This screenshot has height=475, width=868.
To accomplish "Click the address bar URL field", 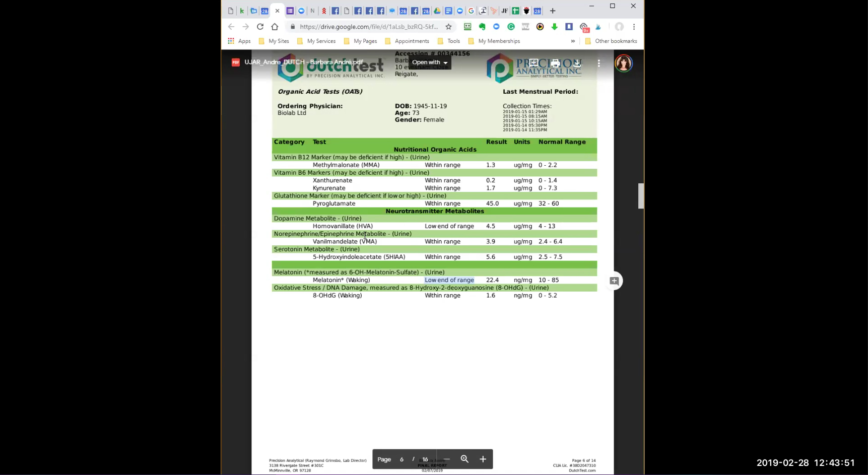I will (x=369, y=27).
